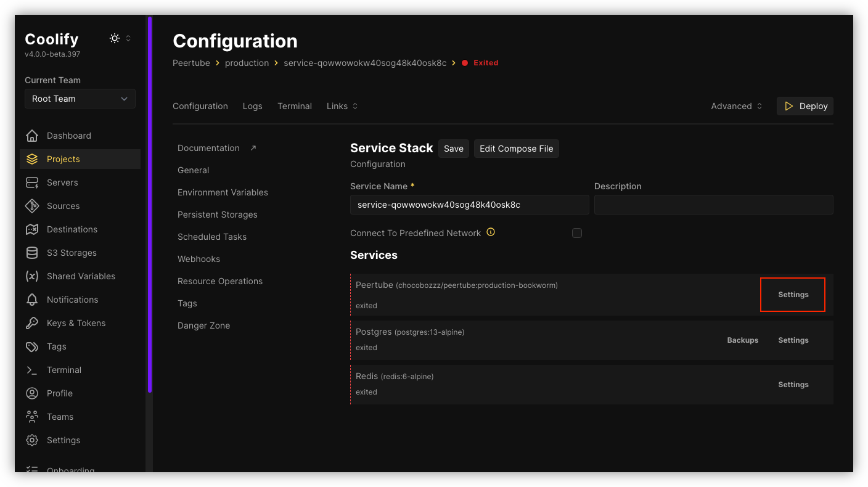Click the Sources git icon
The height and width of the screenshot is (487, 868).
(x=32, y=206)
